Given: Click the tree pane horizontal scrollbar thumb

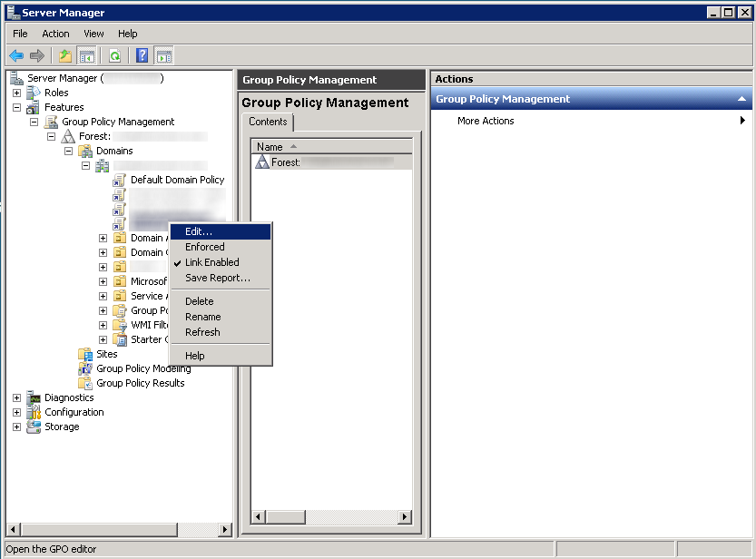Looking at the screenshot, I should point(99,530).
